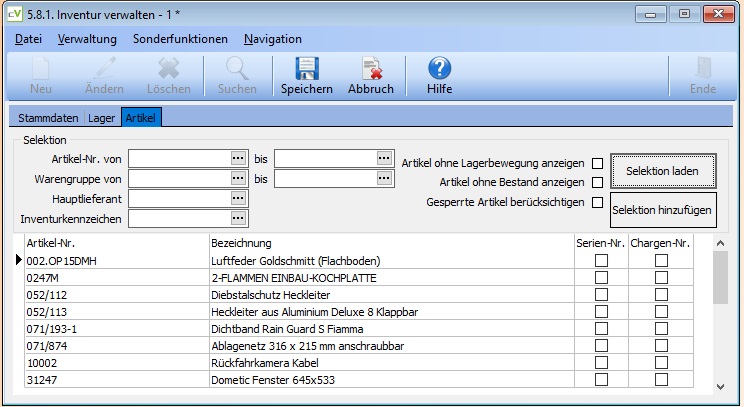The height and width of the screenshot is (407, 744).
Task: Click the Abbruch toolbar icon
Action: 372,69
